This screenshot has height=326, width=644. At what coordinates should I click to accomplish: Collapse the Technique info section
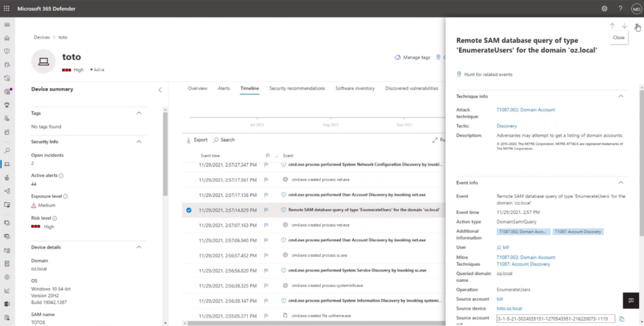[621, 96]
